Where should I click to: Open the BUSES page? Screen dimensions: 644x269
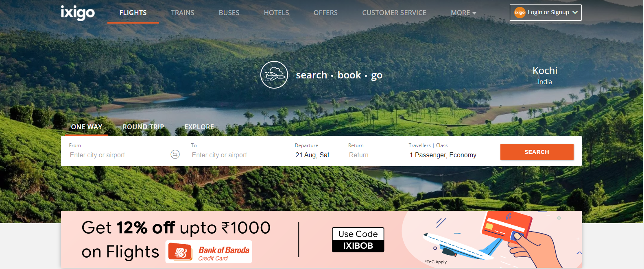229,13
